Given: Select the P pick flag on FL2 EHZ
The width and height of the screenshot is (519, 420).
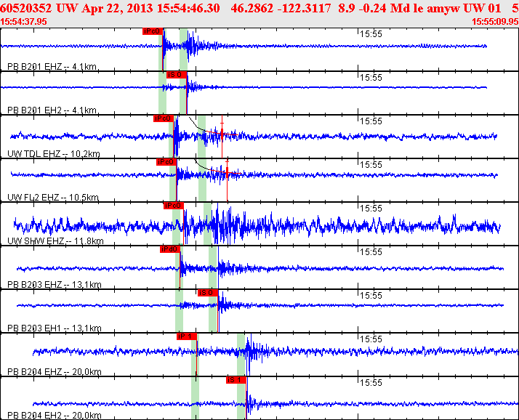Looking at the screenshot, I should (x=166, y=162).
